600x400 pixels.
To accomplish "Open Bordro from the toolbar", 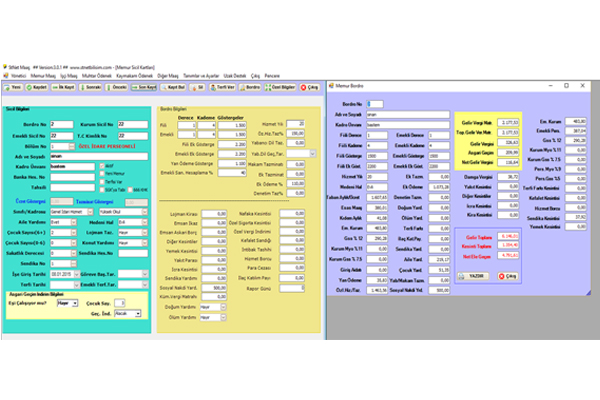I will (x=252, y=87).
